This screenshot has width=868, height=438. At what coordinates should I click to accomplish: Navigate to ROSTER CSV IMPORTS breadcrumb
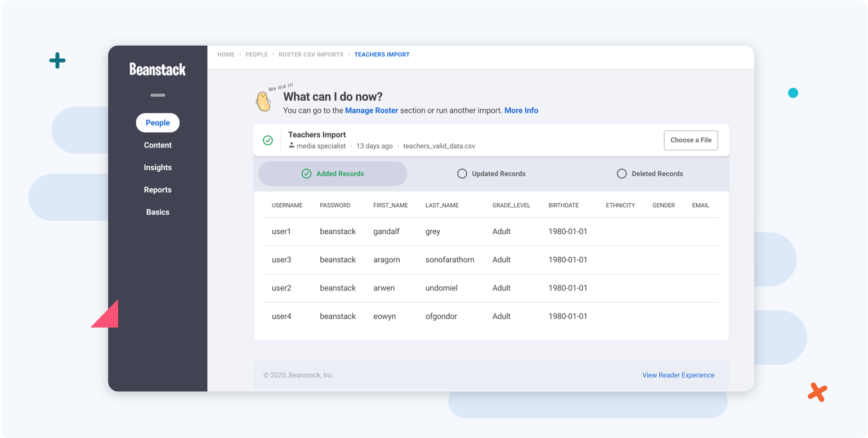point(310,54)
